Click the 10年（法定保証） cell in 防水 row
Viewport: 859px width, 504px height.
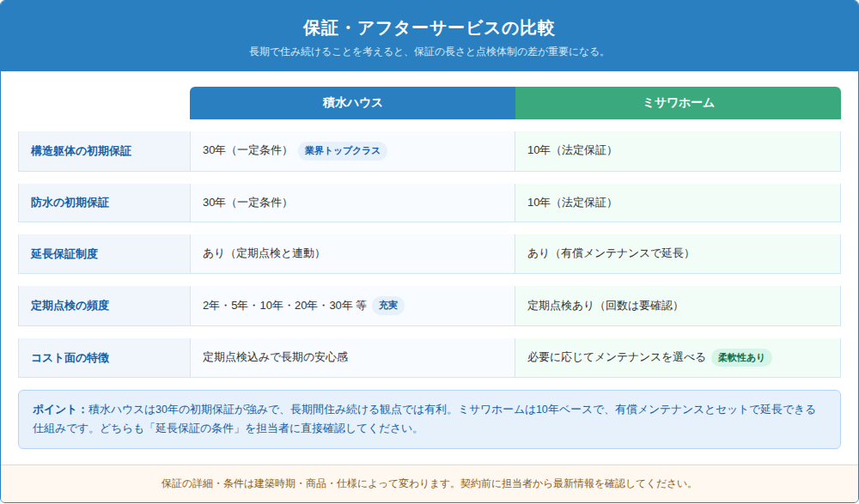[678, 203]
